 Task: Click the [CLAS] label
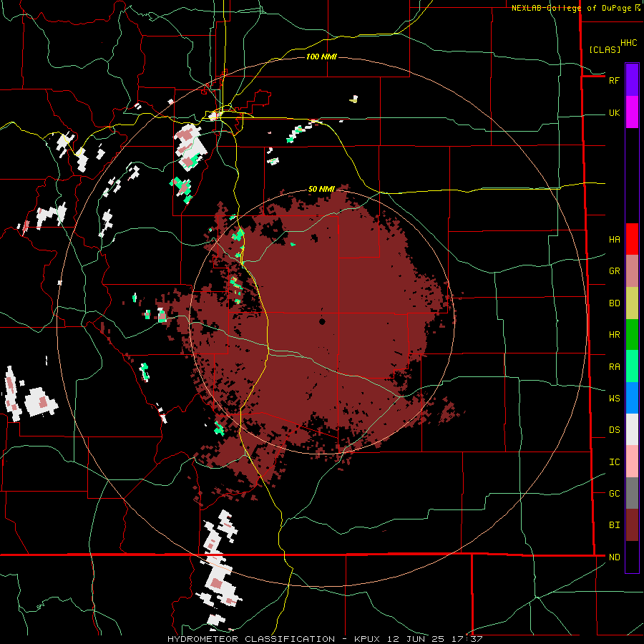[605, 49]
